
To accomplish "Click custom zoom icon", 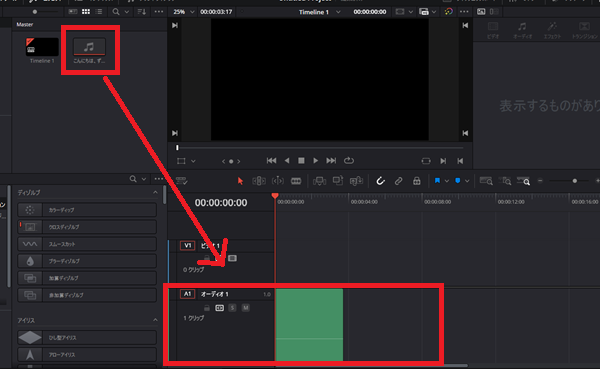I will pyautogui.click(x=523, y=181).
